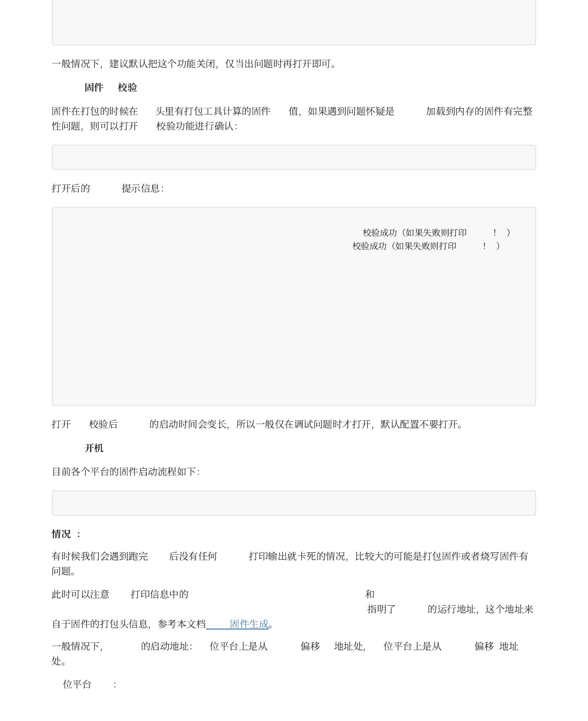Select the bold label 情况 :

pyautogui.click(x=66, y=534)
